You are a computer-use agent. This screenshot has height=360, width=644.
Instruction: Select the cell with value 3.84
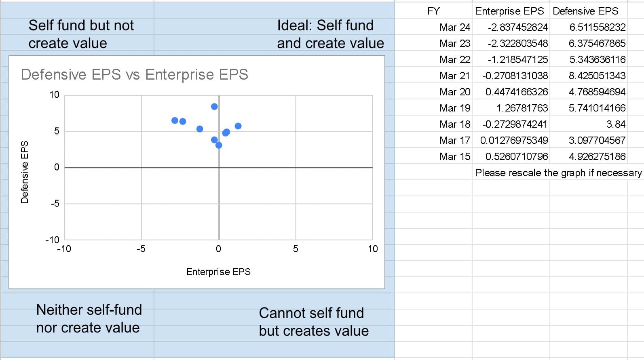pos(615,124)
